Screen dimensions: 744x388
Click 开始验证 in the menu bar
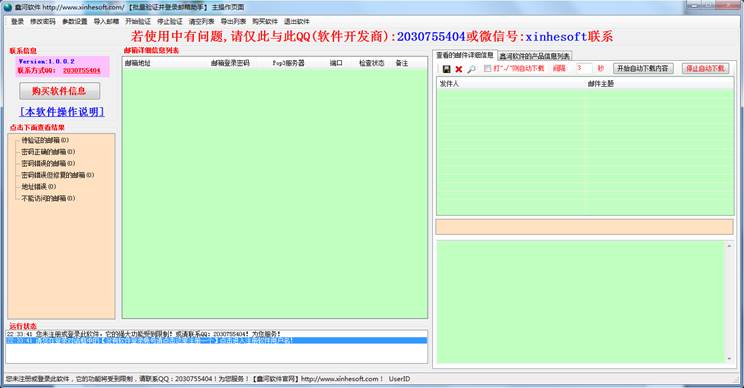[138, 21]
